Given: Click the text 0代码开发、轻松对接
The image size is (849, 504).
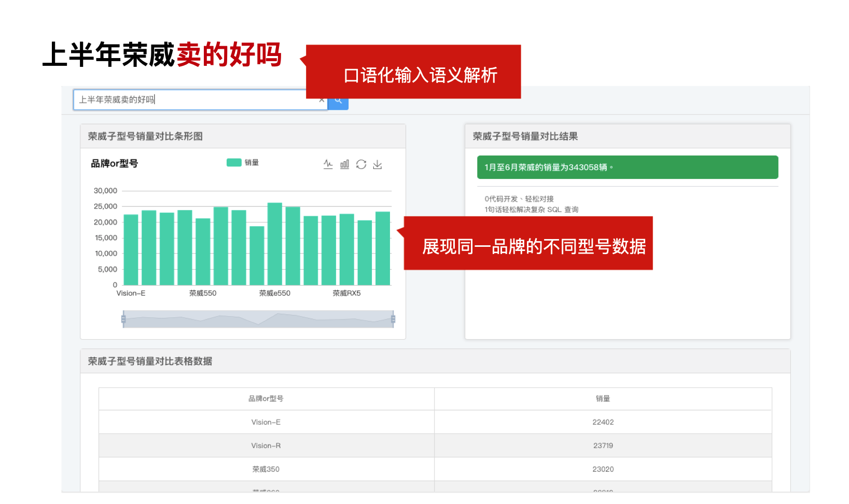Looking at the screenshot, I should point(519,199).
